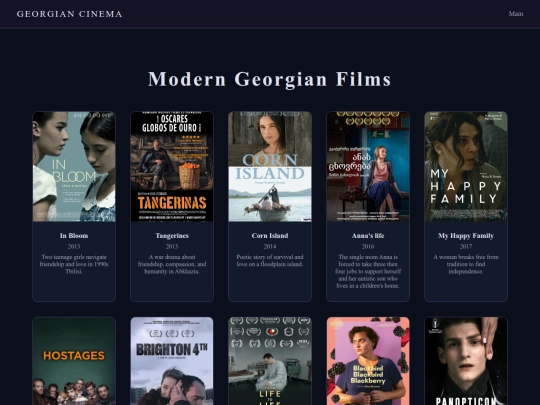Open the Life to Life poster

pyautogui.click(x=270, y=361)
